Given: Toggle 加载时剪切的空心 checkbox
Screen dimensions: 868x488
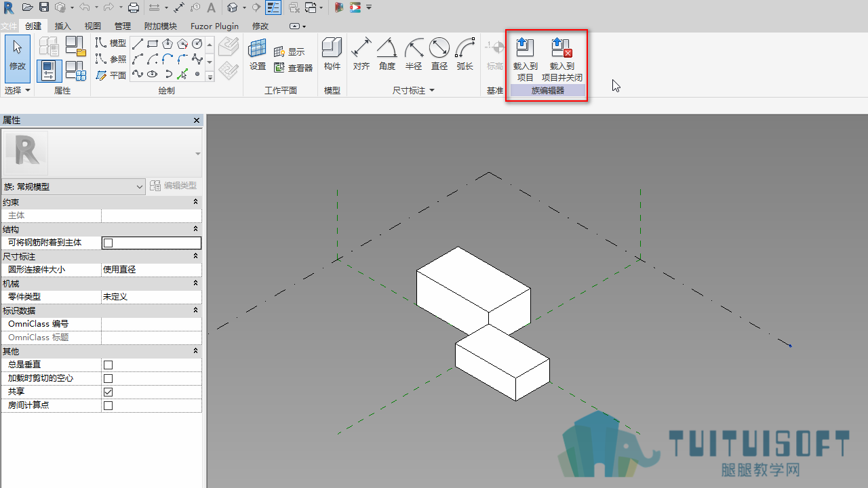Looking at the screenshot, I should coord(108,378).
